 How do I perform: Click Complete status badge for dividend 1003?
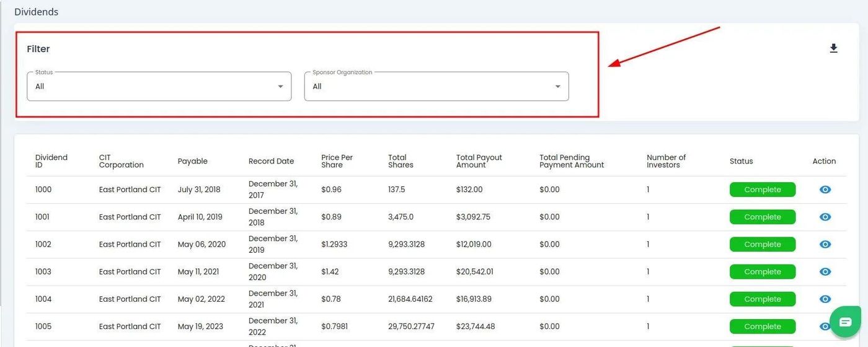pos(762,271)
